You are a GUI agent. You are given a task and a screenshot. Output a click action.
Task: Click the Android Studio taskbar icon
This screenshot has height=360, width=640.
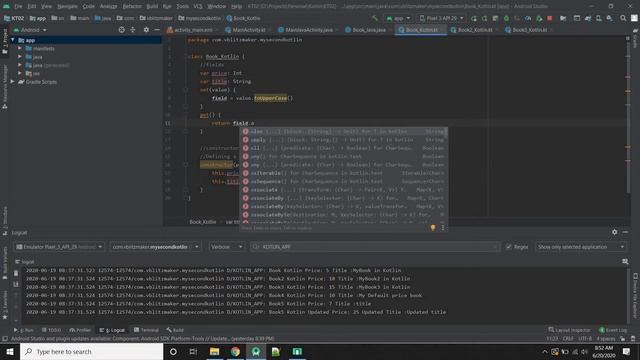(x=256, y=351)
